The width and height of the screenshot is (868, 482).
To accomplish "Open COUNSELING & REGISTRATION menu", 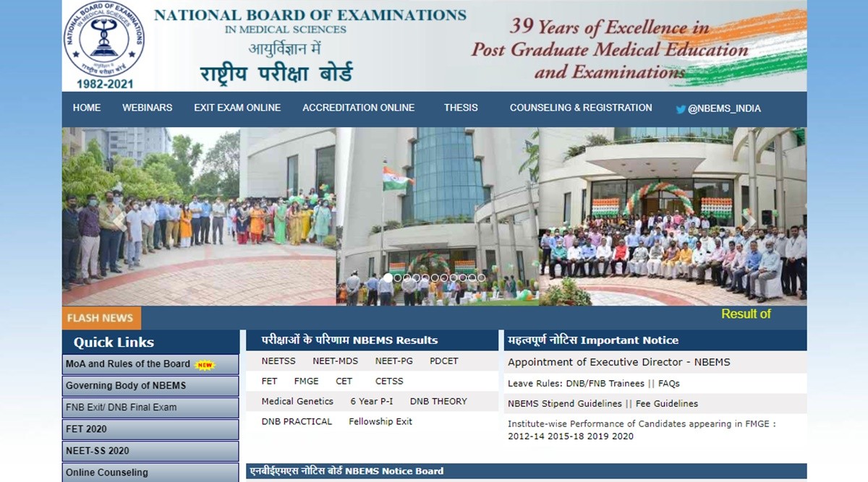I will [x=581, y=108].
